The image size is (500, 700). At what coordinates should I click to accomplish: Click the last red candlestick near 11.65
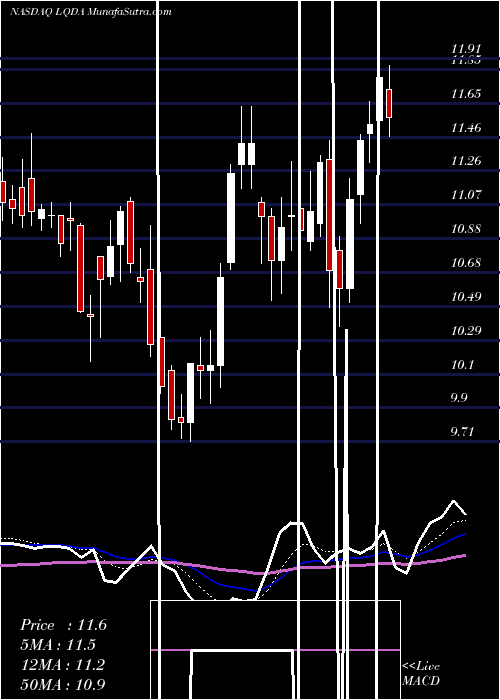click(x=389, y=103)
